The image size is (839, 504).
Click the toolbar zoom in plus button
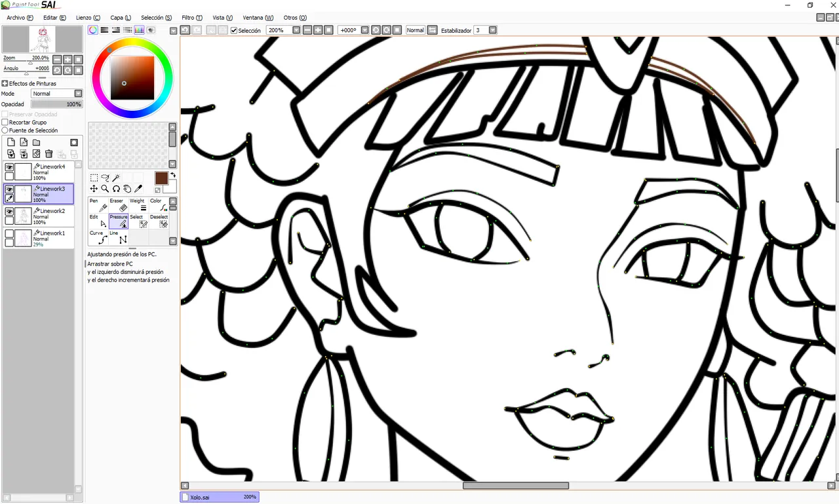(318, 30)
